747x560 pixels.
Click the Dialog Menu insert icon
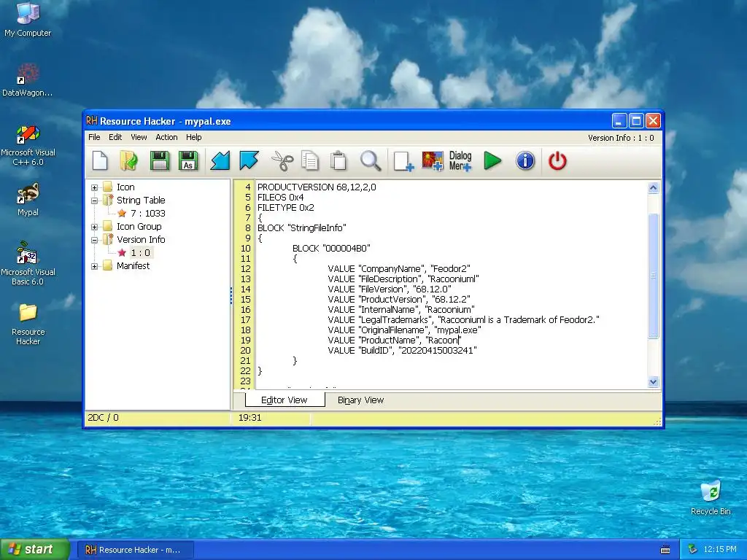460,160
